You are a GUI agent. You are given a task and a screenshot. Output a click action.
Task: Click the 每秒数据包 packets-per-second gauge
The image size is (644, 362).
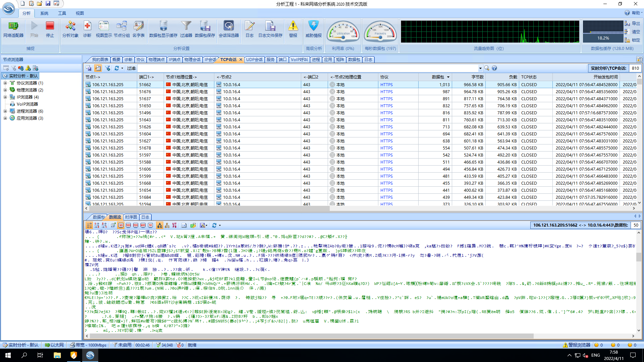coord(380,32)
